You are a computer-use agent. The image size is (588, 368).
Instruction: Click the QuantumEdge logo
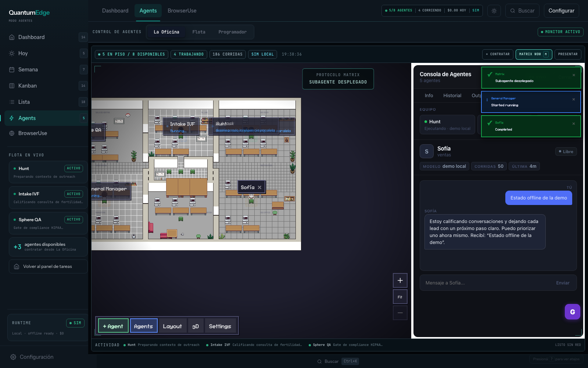[29, 13]
